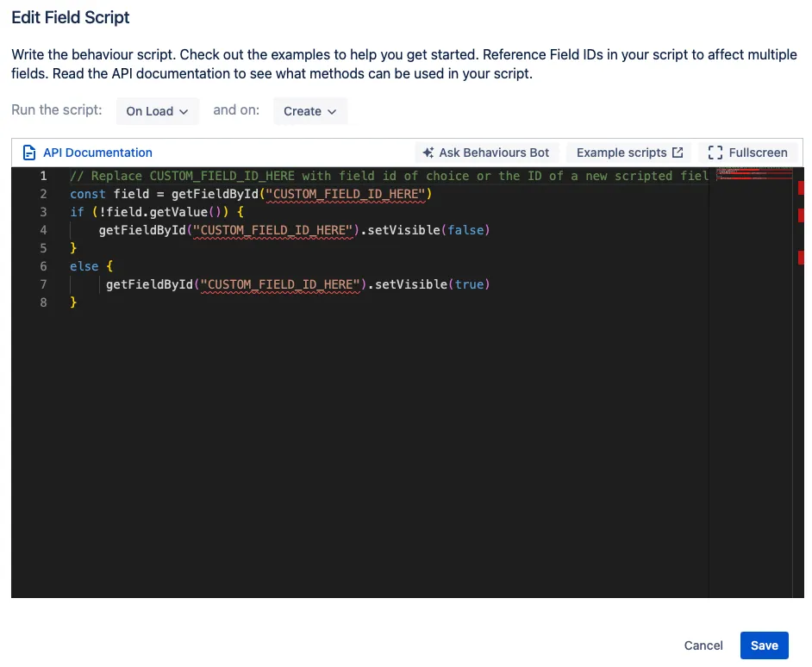812x667 pixels.
Task: Click the closing brace on line 5
Action: coord(73,248)
